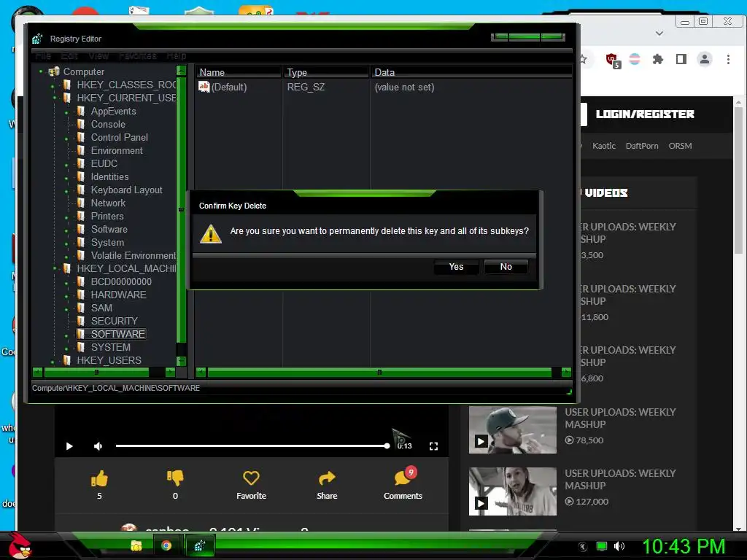This screenshot has width=747, height=560.
Task: Click the Type column header
Action: pyautogui.click(x=326, y=72)
